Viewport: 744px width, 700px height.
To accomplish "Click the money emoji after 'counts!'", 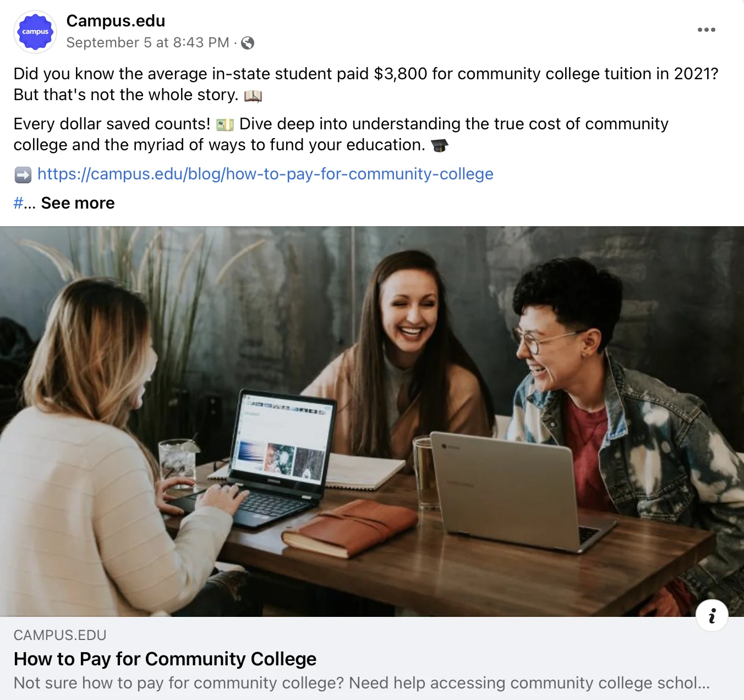I will [x=225, y=124].
